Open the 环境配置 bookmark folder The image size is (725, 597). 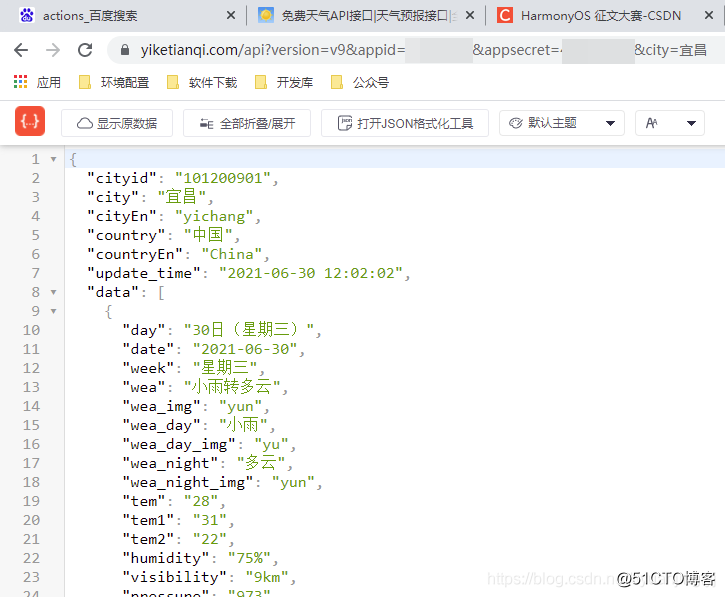coord(114,82)
